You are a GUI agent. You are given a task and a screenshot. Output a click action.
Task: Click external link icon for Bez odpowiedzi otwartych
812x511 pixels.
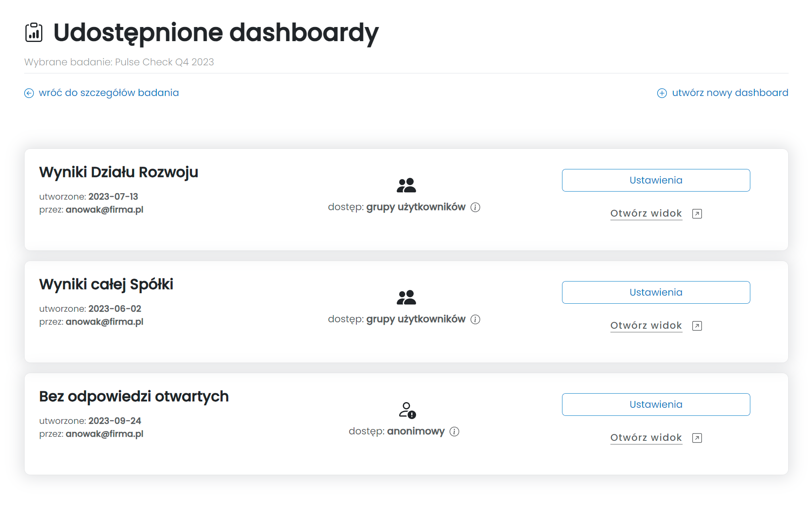click(x=697, y=438)
